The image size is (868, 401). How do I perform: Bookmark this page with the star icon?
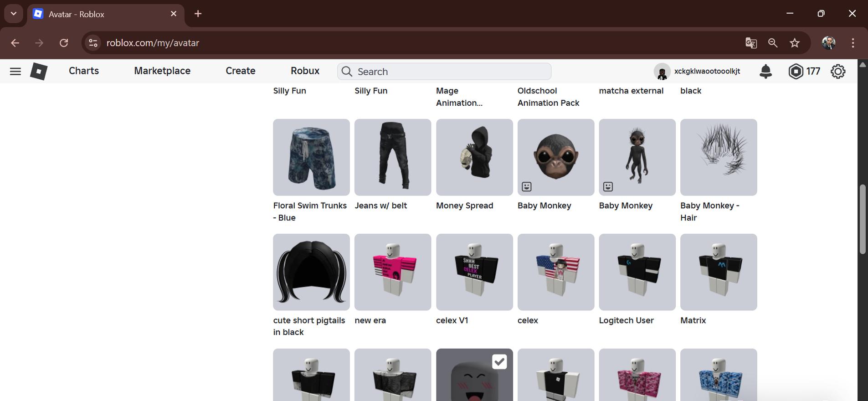click(795, 43)
